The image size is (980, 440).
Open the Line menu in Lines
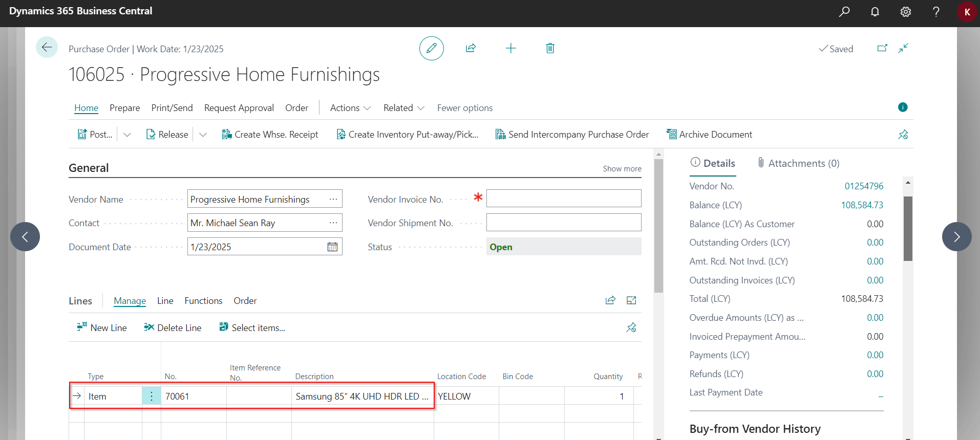165,301
